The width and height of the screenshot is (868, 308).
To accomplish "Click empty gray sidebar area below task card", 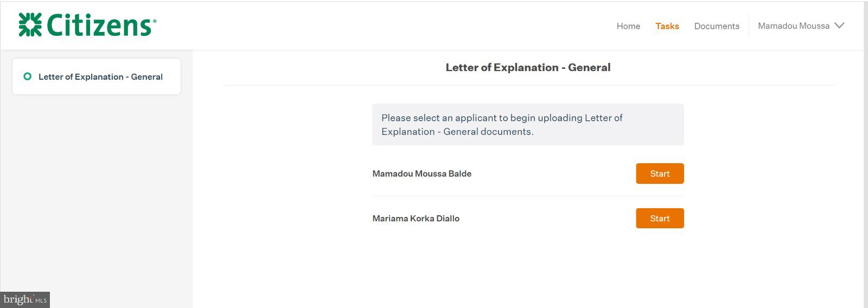I will (97, 195).
